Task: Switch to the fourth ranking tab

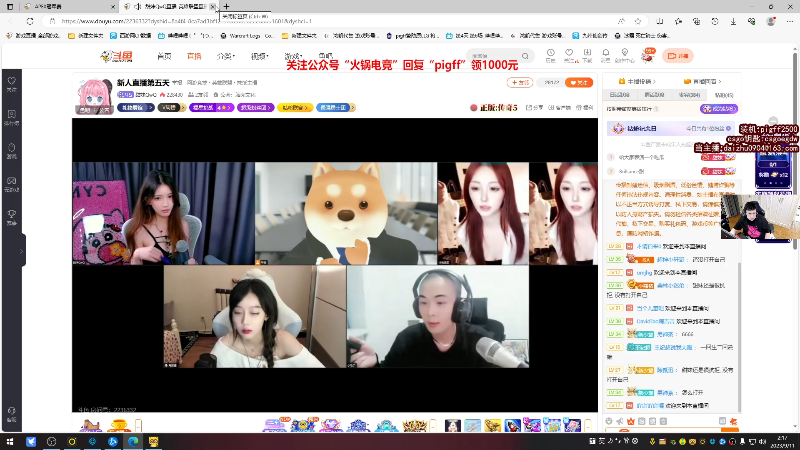Action: [x=723, y=95]
